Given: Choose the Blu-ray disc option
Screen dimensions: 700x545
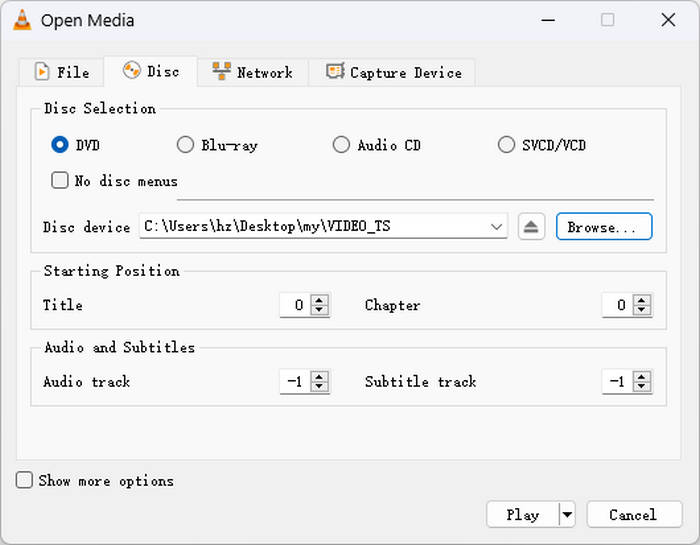Looking at the screenshot, I should point(185,145).
